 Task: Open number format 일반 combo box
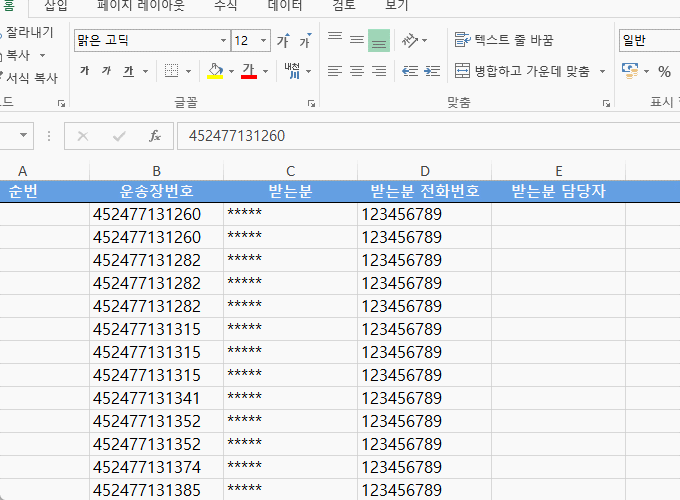[x=649, y=41]
